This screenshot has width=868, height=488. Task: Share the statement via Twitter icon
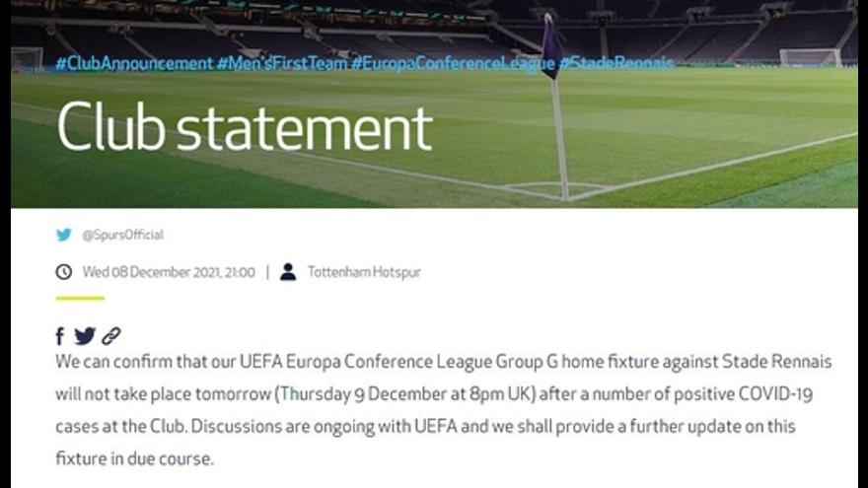click(85, 336)
